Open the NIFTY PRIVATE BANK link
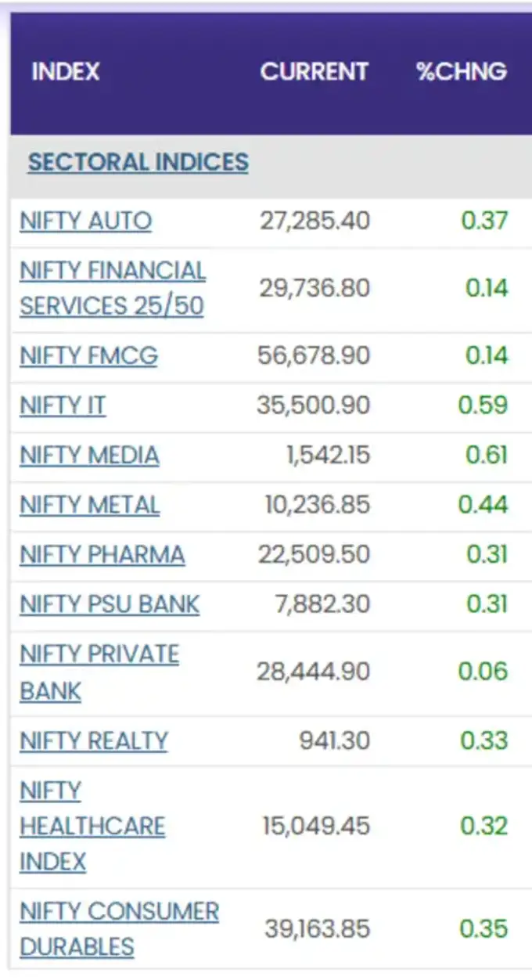The image size is (532, 980). click(99, 672)
